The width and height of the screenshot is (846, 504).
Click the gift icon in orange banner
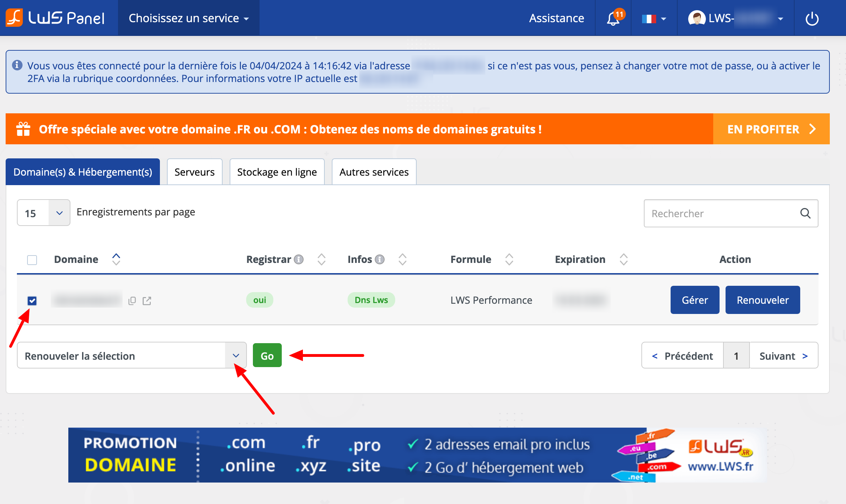23,129
